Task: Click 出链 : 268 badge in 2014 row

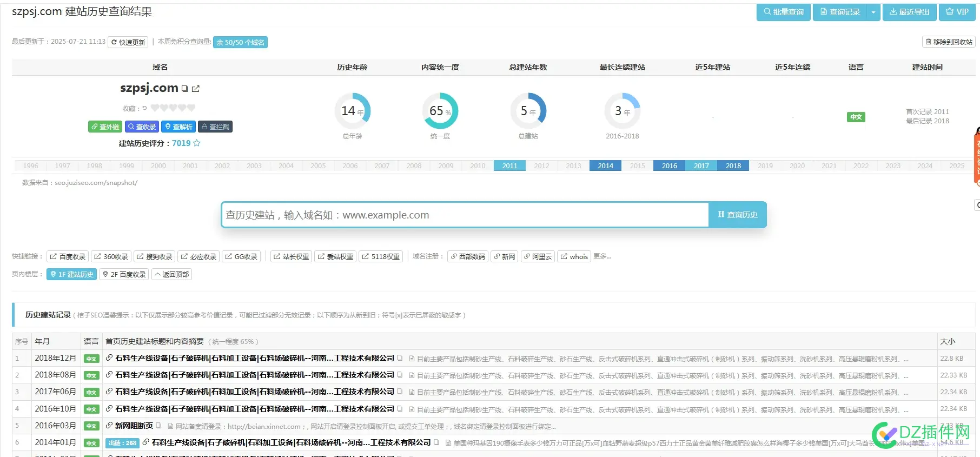Action: pyautogui.click(x=122, y=443)
